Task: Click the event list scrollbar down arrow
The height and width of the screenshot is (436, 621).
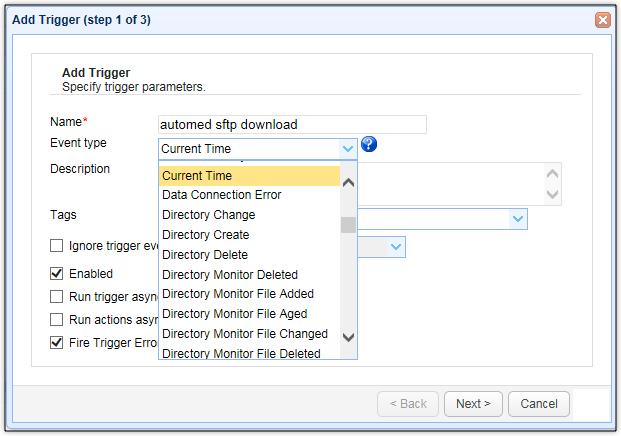Action: point(348,337)
